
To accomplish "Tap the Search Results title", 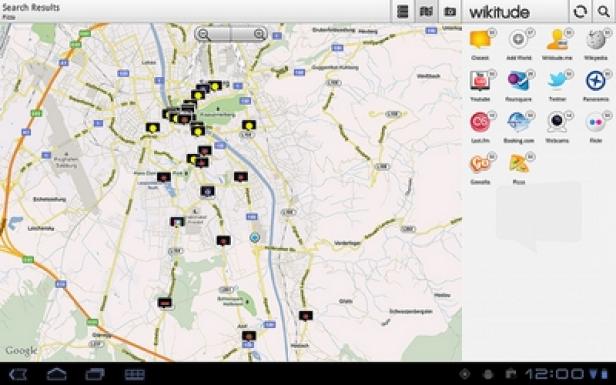I will pos(31,7).
